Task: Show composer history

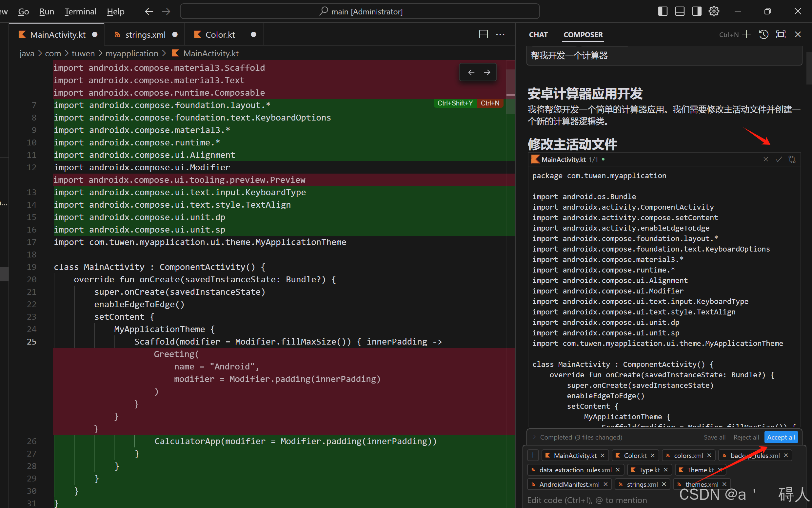Action: click(763, 34)
